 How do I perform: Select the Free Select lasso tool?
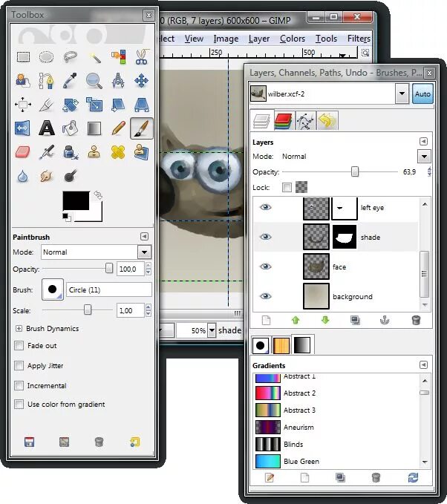(x=70, y=57)
